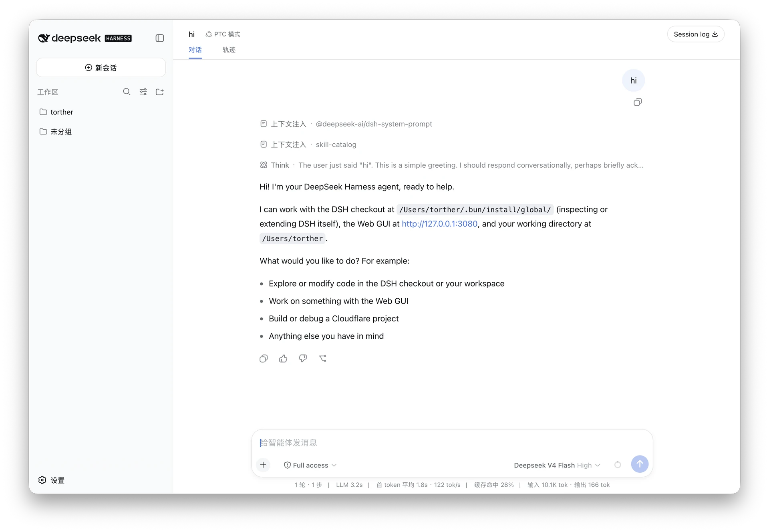Give the response a thumbs down

(x=303, y=358)
